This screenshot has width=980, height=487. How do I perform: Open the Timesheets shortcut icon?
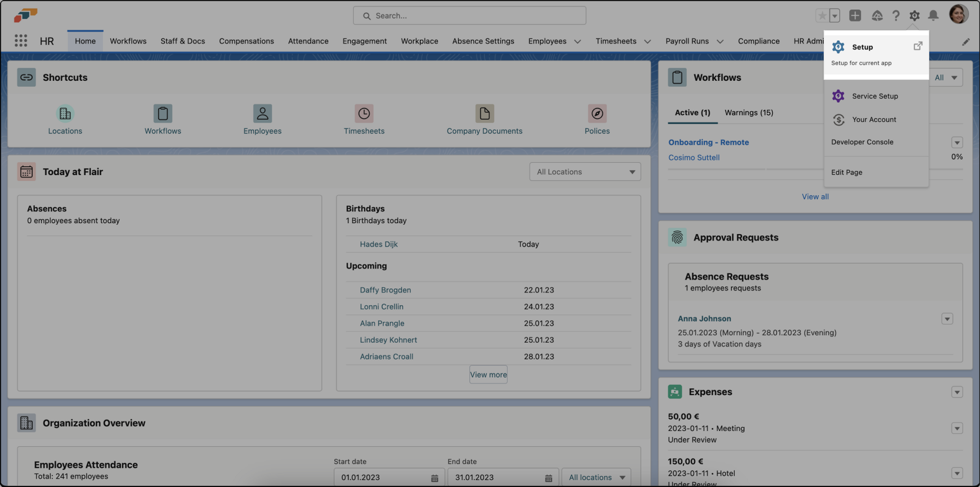pos(364,114)
